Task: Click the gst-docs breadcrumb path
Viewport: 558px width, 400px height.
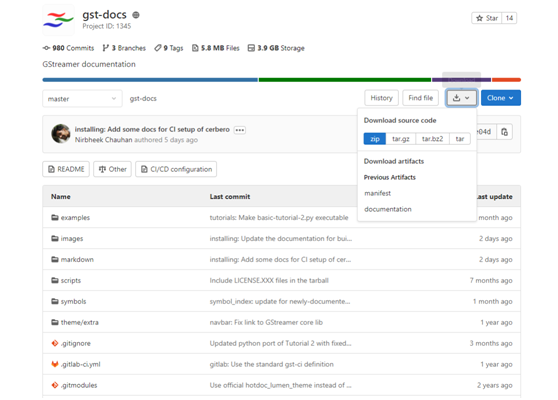Action: [x=143, y=99]
